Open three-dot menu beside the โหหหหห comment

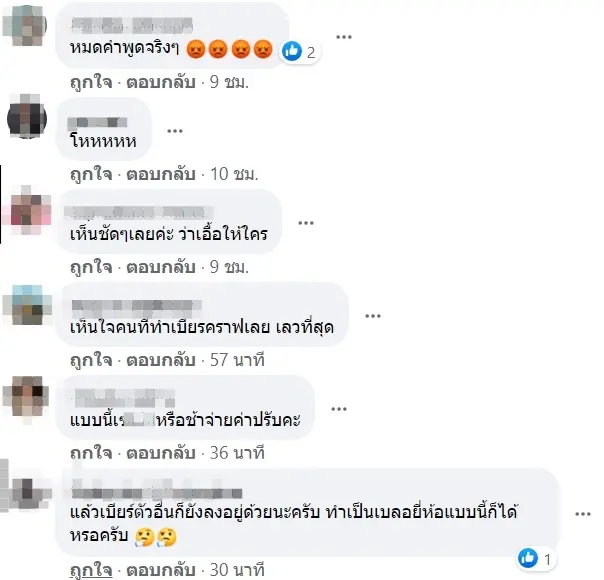tap(174, 131)
